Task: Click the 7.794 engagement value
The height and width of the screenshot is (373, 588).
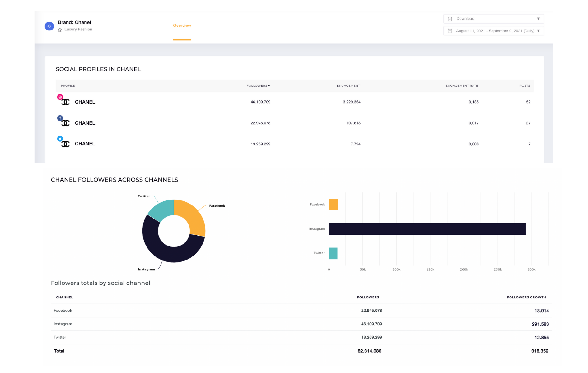Action: pos(355,144)
